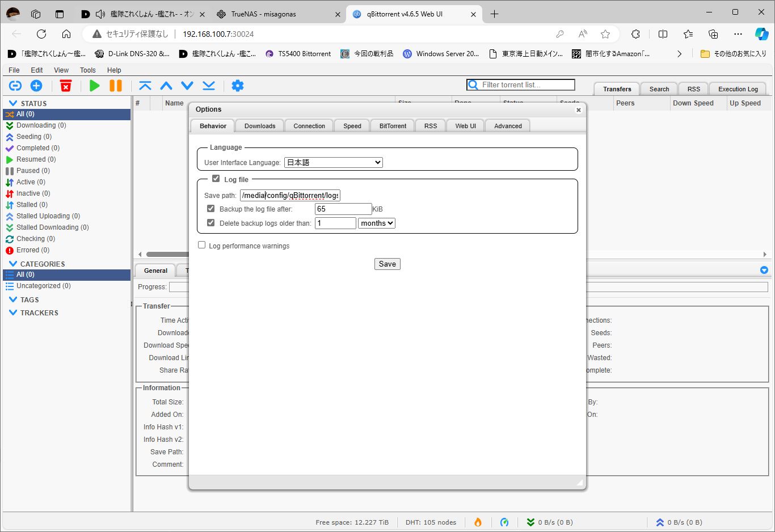
Task: Switch to the Web UI options tab
Action: coord(466,126)
